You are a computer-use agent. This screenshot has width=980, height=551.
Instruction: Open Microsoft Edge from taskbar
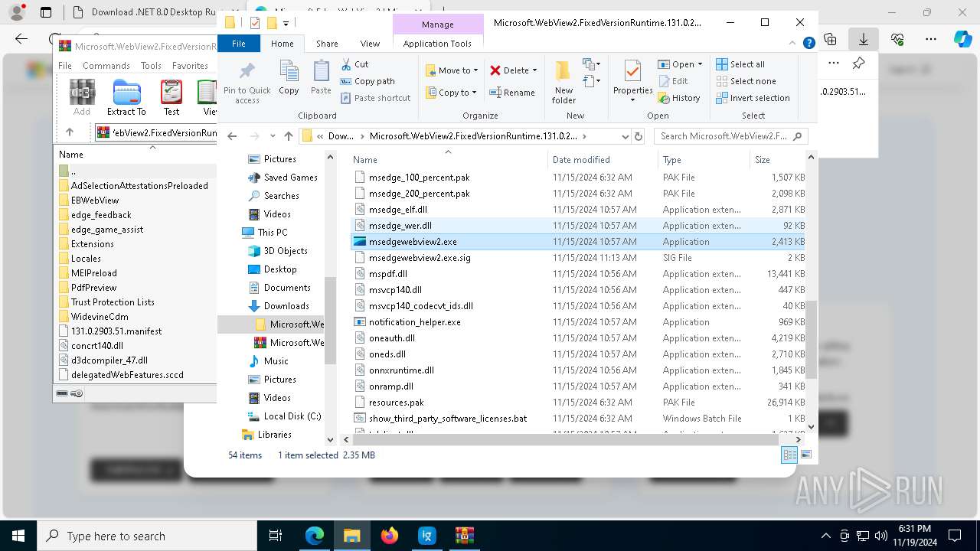[x=315, y=536]
